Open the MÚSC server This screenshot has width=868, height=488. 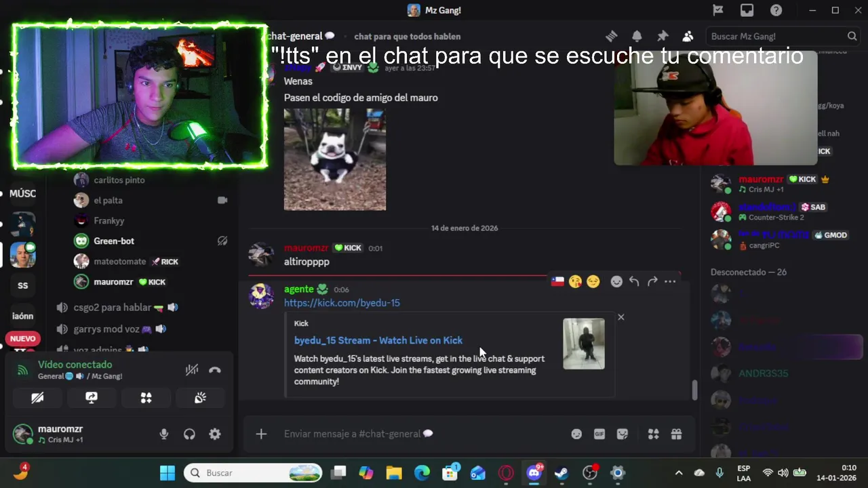click(x=22, y=194)
